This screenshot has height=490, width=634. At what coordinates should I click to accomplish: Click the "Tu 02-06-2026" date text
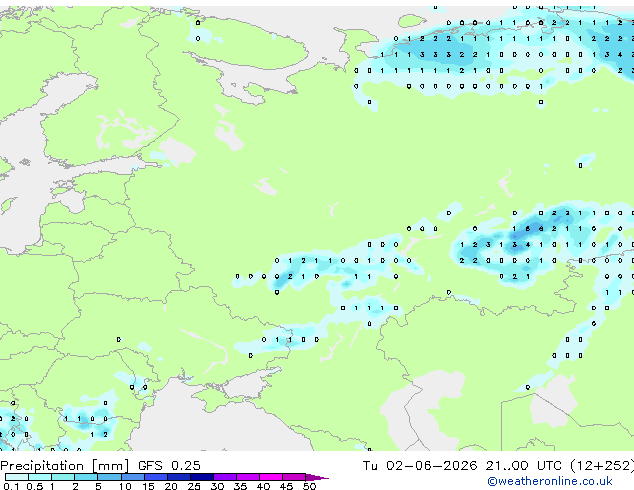(420, 466)
